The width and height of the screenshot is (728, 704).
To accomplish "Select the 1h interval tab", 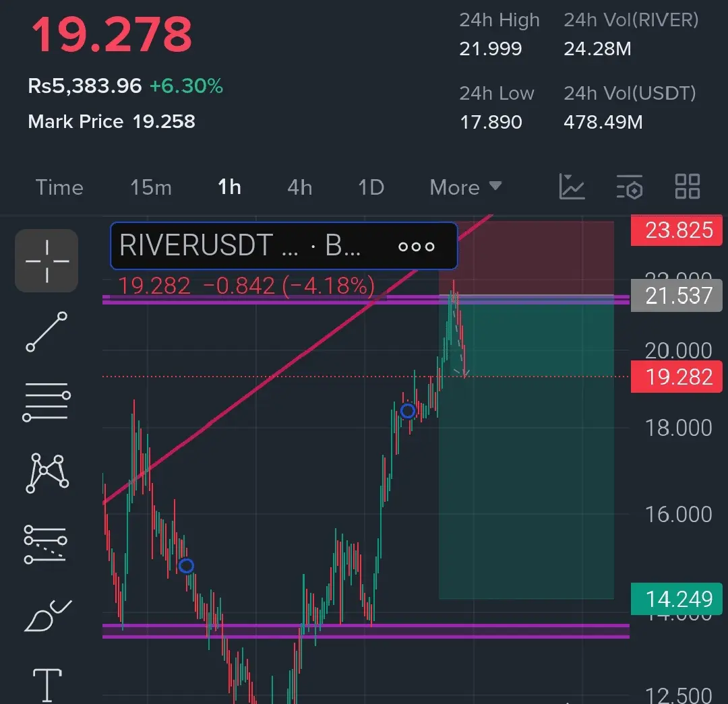I will point(229,187).
